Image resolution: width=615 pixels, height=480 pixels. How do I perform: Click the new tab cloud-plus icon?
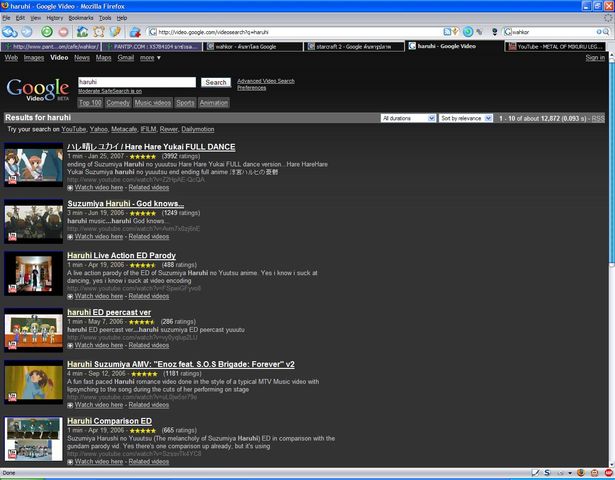coord(135,32)
